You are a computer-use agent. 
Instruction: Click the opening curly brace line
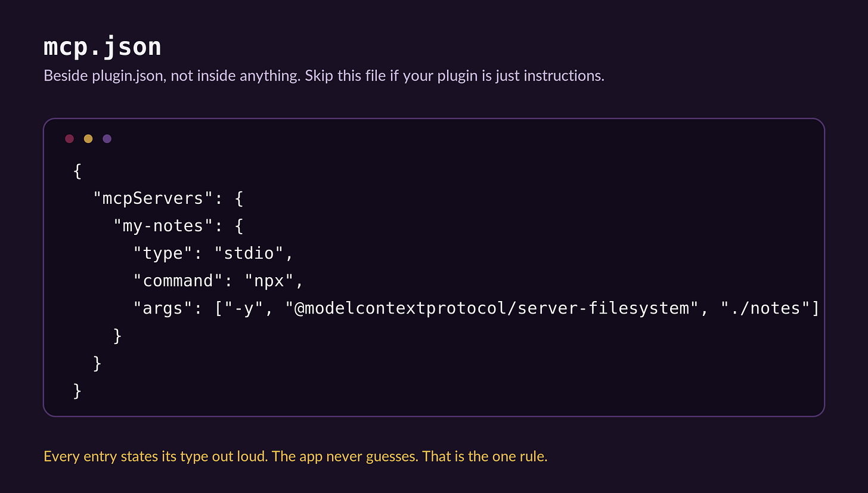point(77,171)
